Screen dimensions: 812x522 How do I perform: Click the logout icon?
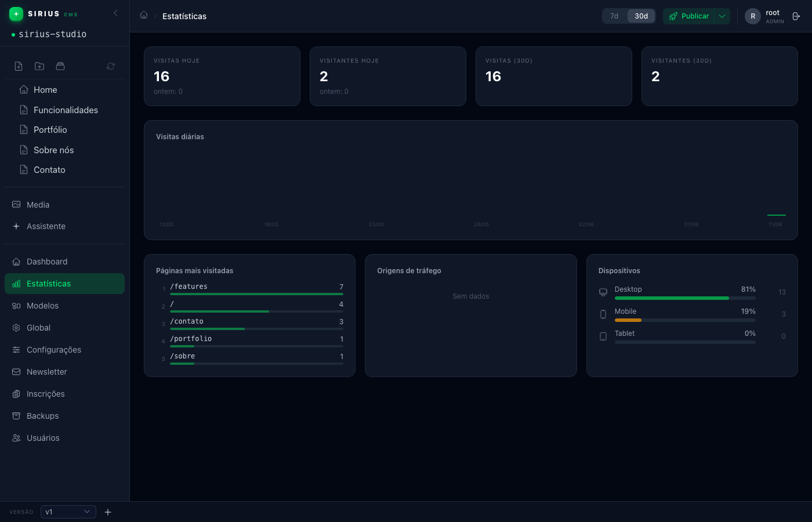[x=796, y=16]
